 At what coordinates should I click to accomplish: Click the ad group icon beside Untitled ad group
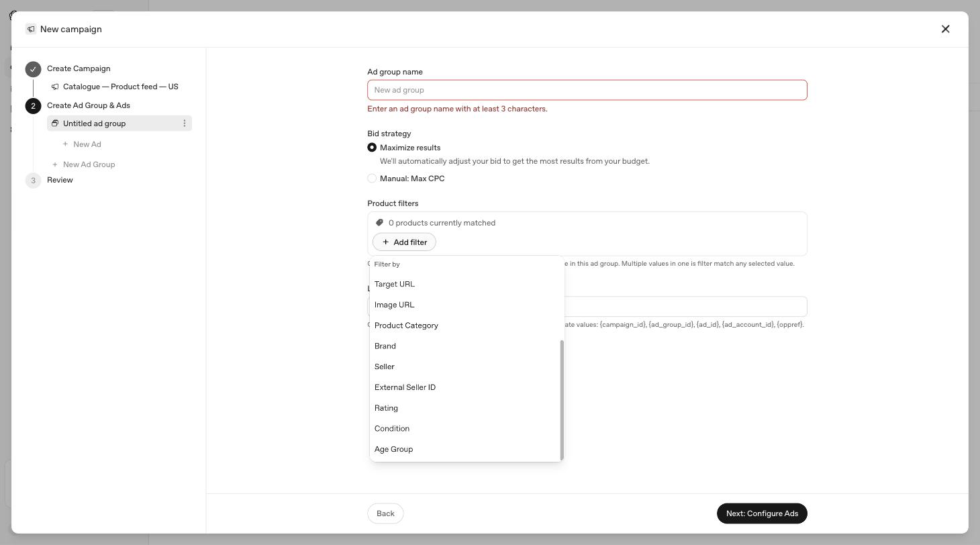(55, 123)
